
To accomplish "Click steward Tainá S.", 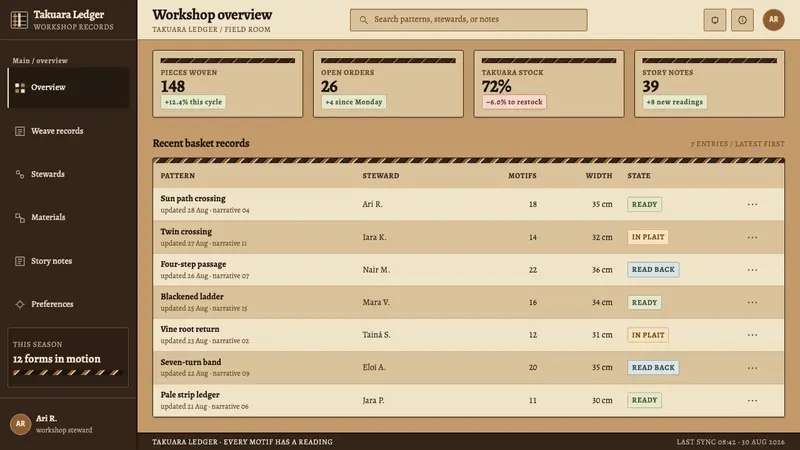I will tap(376, 335).
